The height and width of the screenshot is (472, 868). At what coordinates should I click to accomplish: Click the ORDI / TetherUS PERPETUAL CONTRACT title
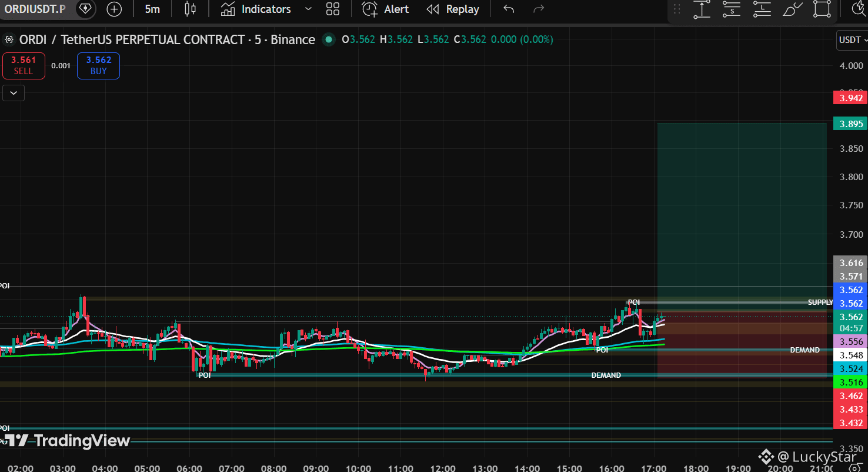pos(167,40)
